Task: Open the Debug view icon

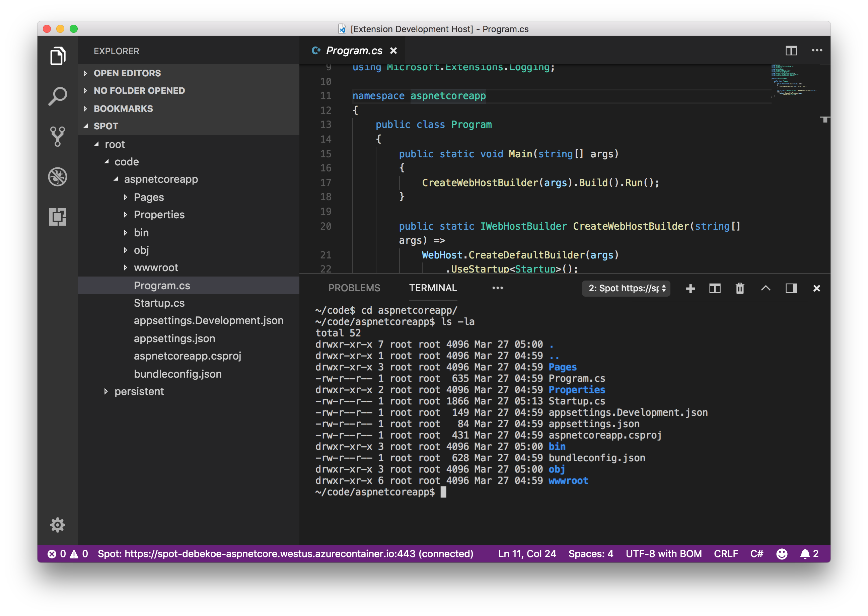Action: click(x=58, y=177)
